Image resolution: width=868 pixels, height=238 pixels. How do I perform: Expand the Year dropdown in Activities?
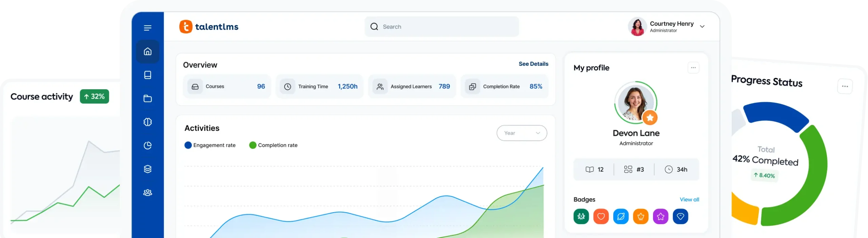click(521, 133)
